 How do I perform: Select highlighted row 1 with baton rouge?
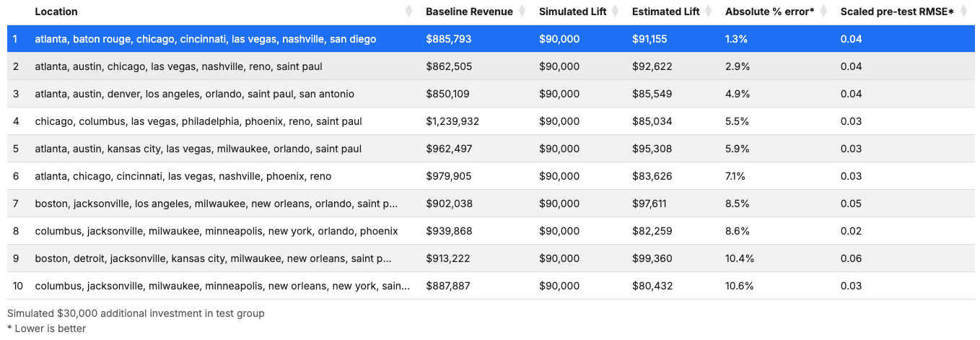(490, 39)
